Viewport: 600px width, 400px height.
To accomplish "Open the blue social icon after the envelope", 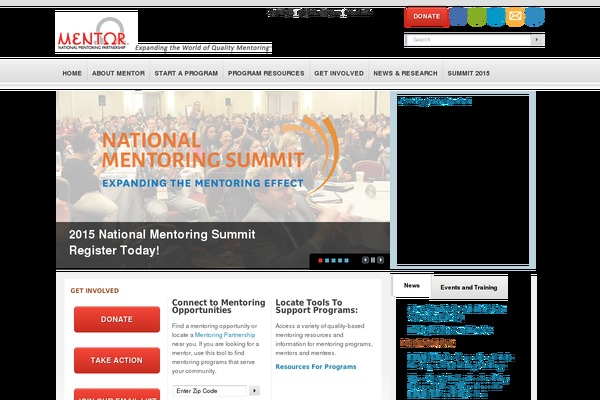I will tap(535, 16).
